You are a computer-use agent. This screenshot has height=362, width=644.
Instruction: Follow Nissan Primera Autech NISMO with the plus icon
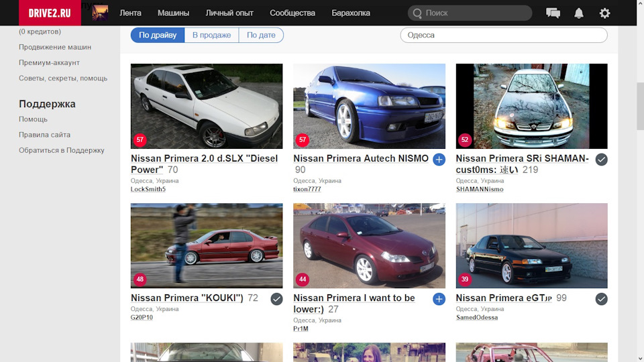pos(439,160)
